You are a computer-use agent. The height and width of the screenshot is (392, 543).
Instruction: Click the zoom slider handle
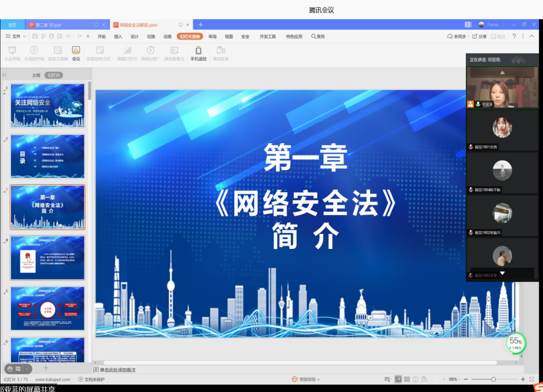click(x=493, y=379)
